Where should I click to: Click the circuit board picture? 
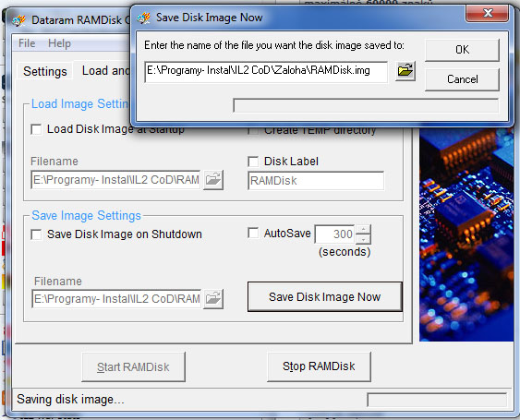466,234
